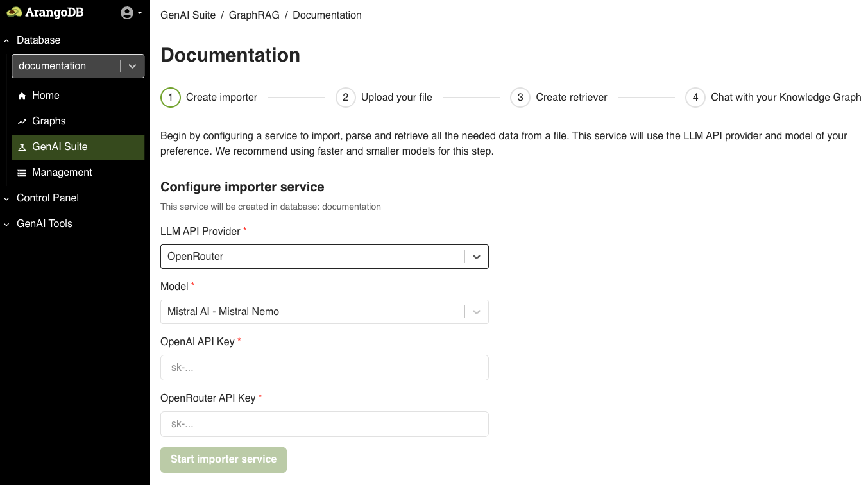Click the Configure importer service heading

point(243,187)
